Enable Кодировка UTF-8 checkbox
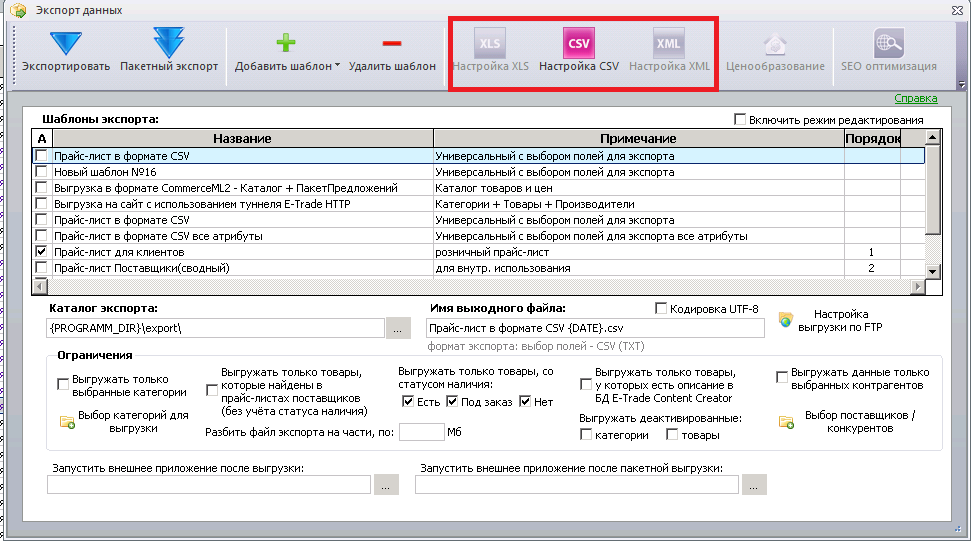971x541 pixels. tap(661, 308)
